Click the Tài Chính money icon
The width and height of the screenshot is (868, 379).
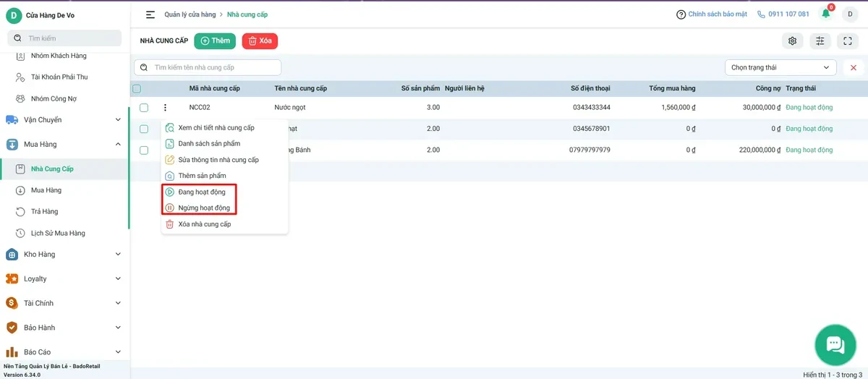[x=12, y=304]
